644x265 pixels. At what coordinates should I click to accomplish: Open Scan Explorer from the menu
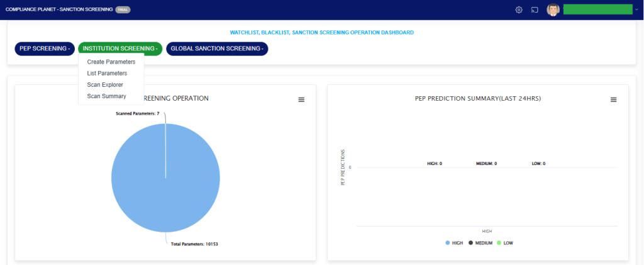tap(105, 84)
